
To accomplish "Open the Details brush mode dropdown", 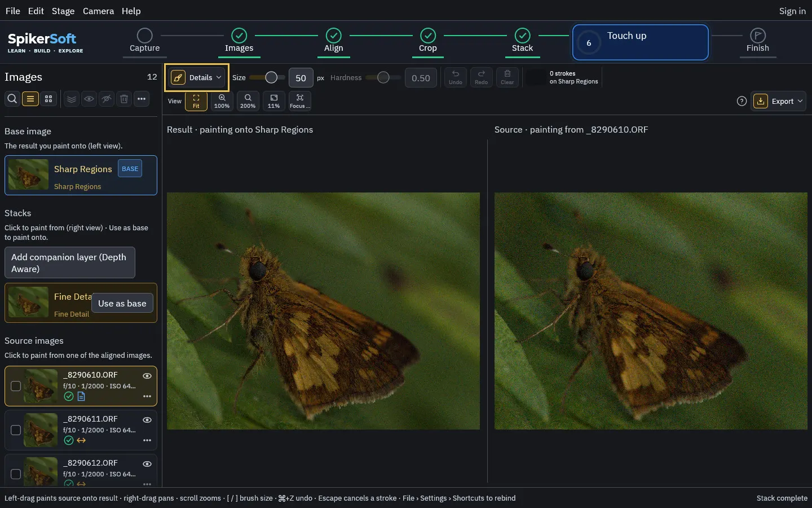I will pyautogui.click(x=196, y=77).
